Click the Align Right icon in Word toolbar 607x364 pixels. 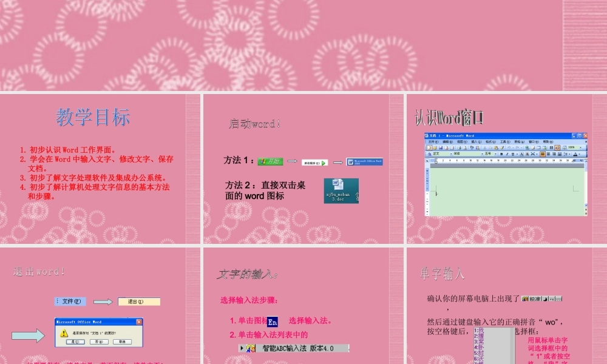[554, 154]
